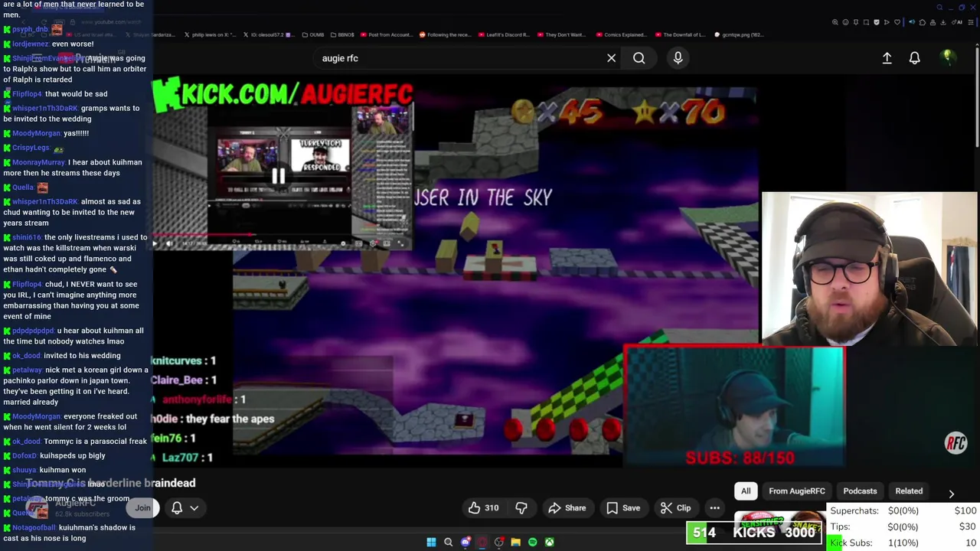
Task: Select the 'From AugieRFC' chip
Action: (x=797, y=491)
